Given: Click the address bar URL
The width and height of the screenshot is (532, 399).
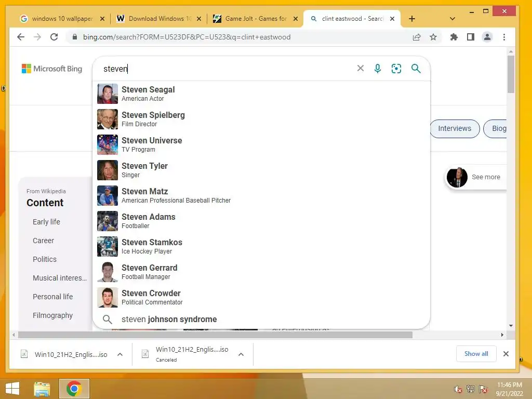Looking at the screenshot, I should (187, 37).
